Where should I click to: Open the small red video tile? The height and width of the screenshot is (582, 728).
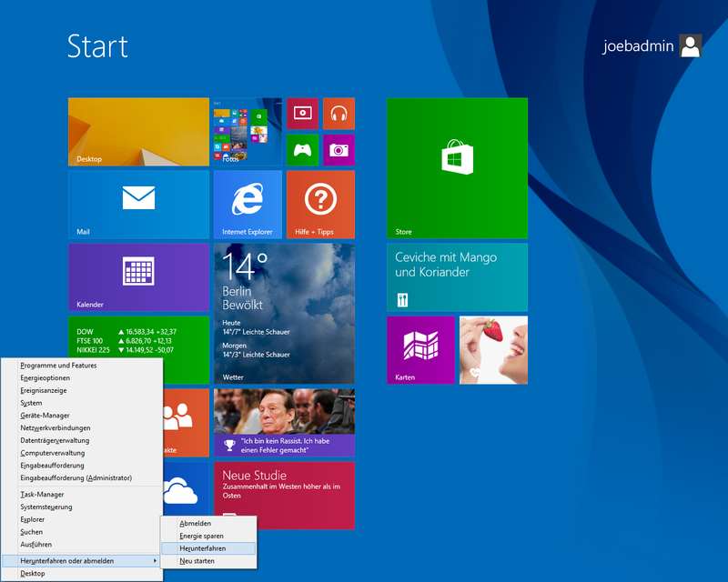(302, 114)
